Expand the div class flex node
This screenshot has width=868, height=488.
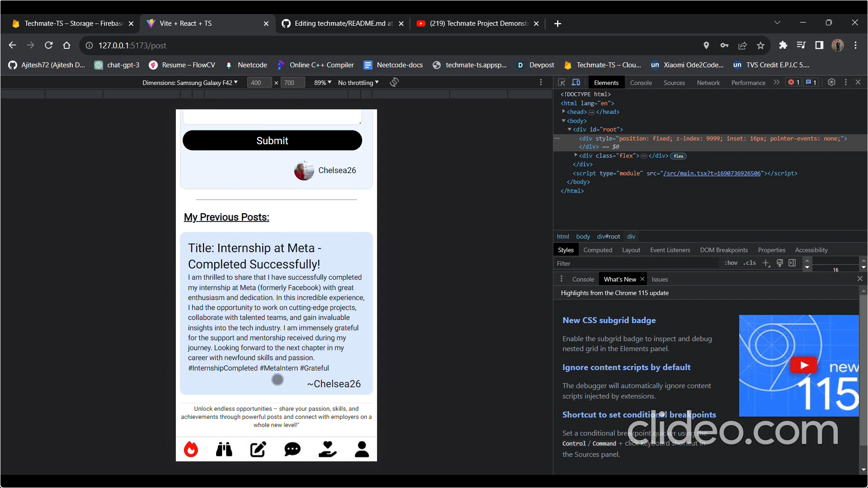click(x=576, y=155)
